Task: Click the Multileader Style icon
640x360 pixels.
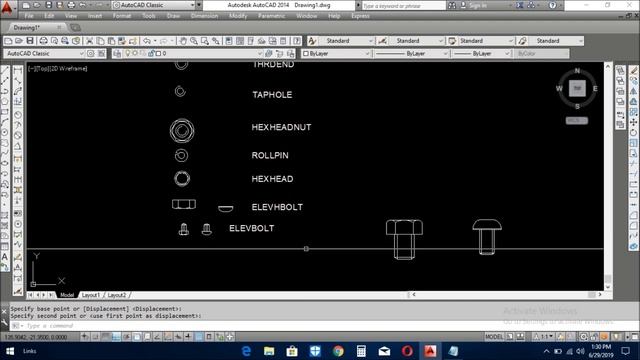Action: coord(522,41)
